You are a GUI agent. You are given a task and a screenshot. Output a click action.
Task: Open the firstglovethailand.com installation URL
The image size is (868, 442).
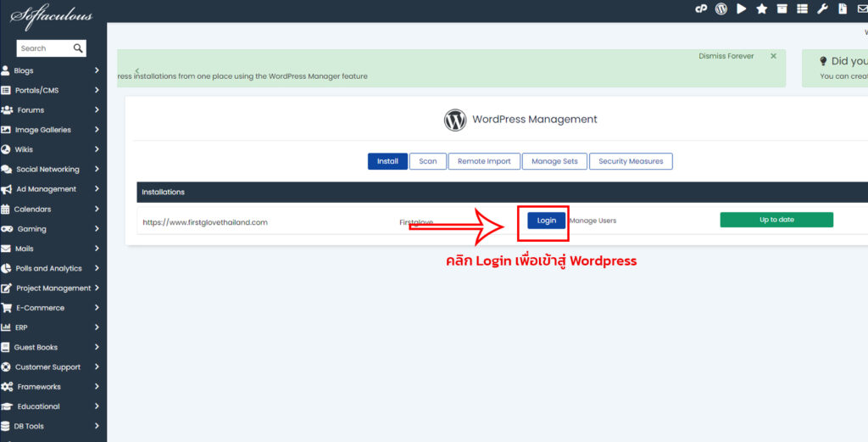[x=205, y=222]
